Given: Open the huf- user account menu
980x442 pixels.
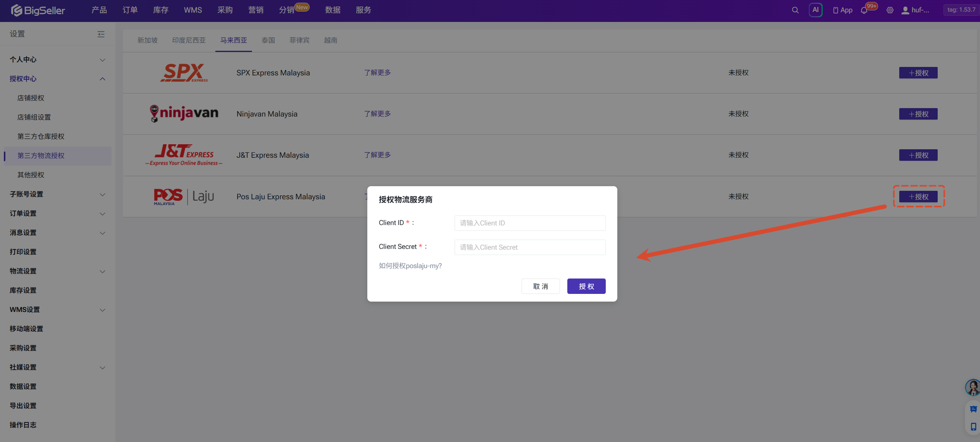Looking at the screenshot, I should [x=915, y=10].
